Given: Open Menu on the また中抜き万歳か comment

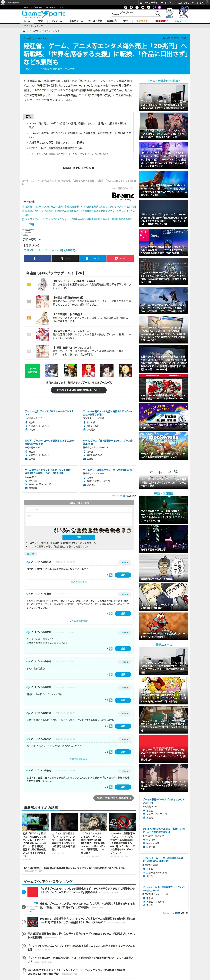Looking at the screenshot, I should (x=125, y=662).
